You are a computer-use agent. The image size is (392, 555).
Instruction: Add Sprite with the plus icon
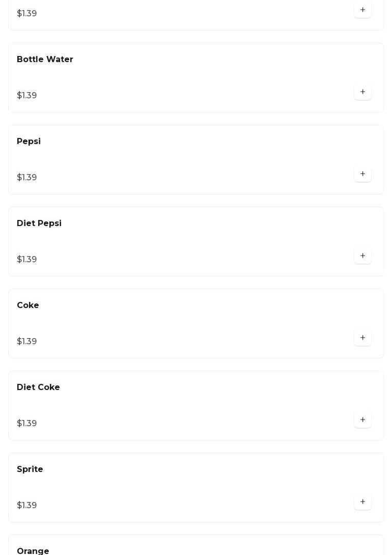pyautogui.click(x=362, y=502)
